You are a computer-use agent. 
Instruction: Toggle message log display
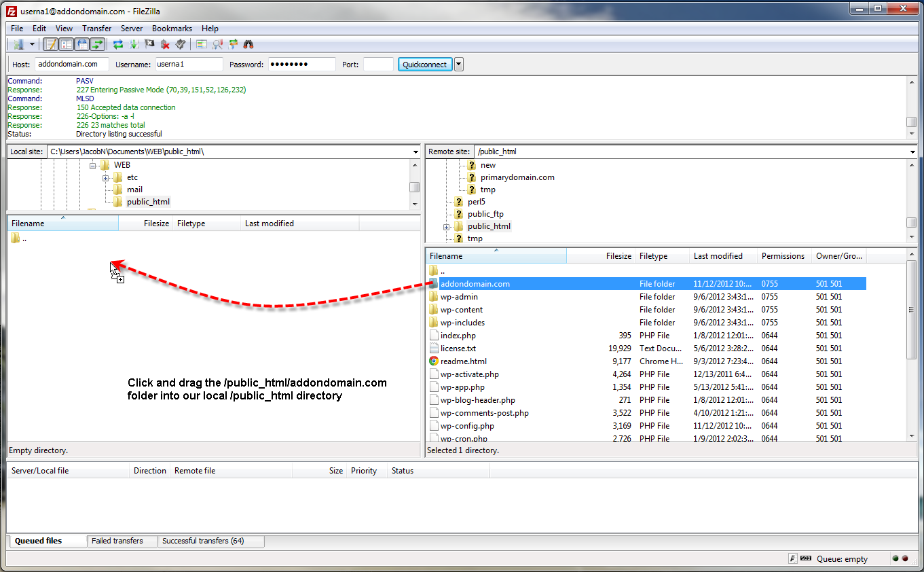pyautogui.click(x=50, y=45)
